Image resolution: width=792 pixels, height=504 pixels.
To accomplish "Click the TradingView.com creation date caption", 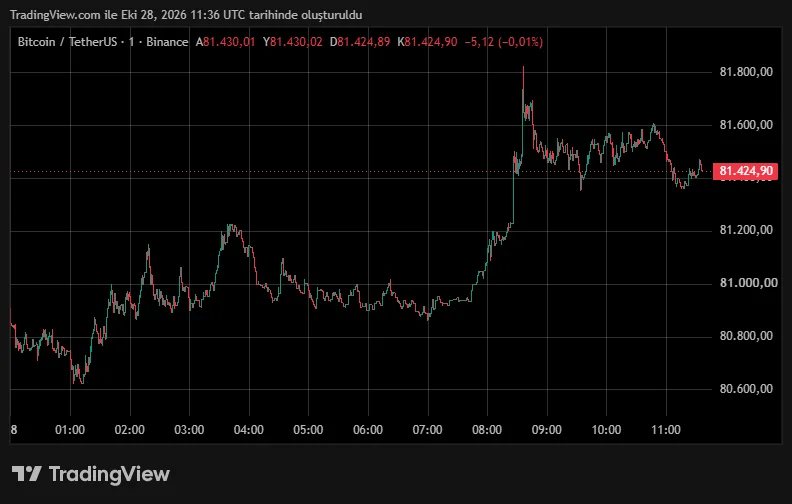I will pos(186,15).
